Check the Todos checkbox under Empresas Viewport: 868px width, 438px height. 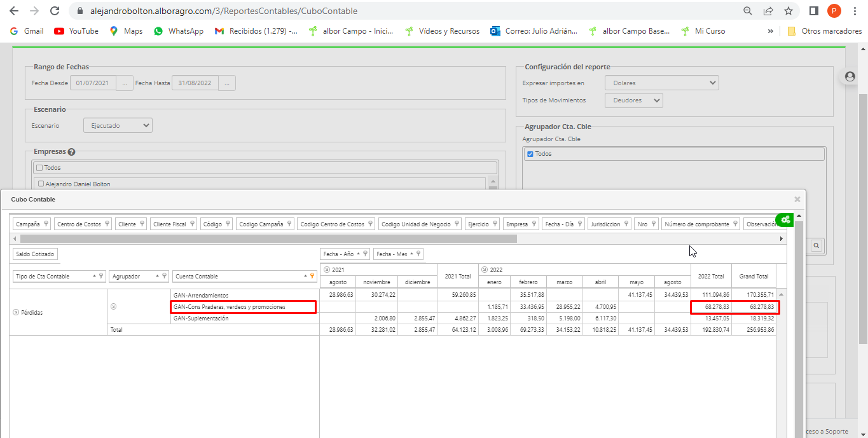coord(39,168)
